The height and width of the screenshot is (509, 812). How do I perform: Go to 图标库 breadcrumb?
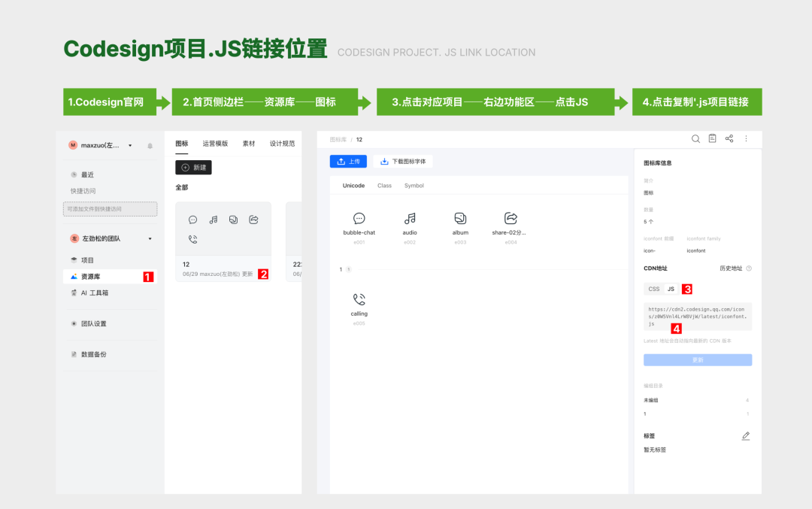(x=338, y=140)
